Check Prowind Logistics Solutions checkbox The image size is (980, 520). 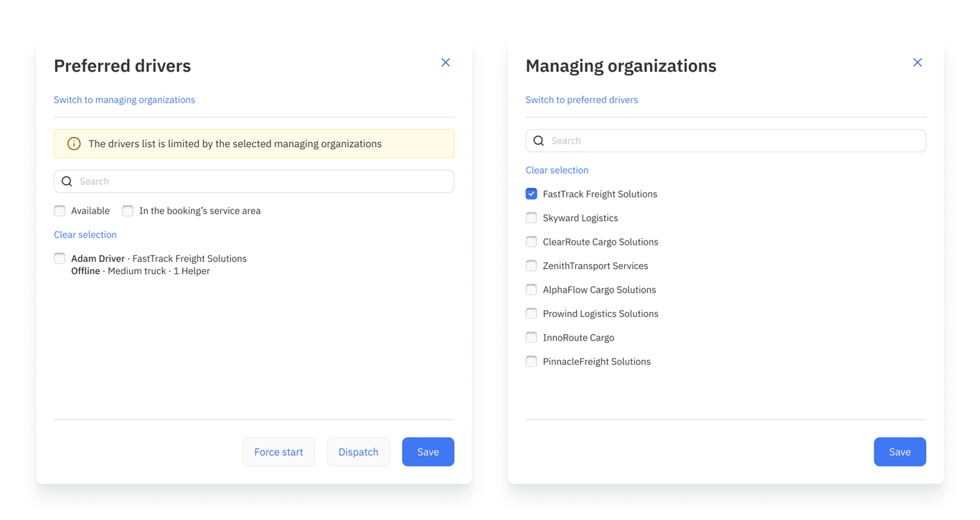pos(532,313)
